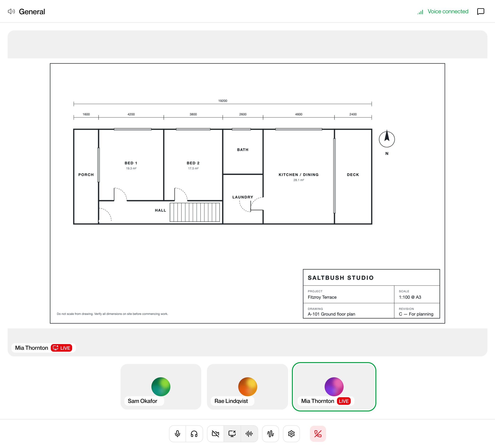Turn on the camera
The height and width of the screenshot is (448, 495).
(x=215, y=434)
